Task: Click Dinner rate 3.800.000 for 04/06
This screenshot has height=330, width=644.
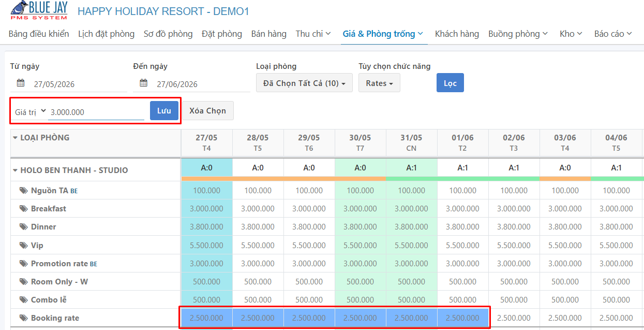Action: [616, 226]
